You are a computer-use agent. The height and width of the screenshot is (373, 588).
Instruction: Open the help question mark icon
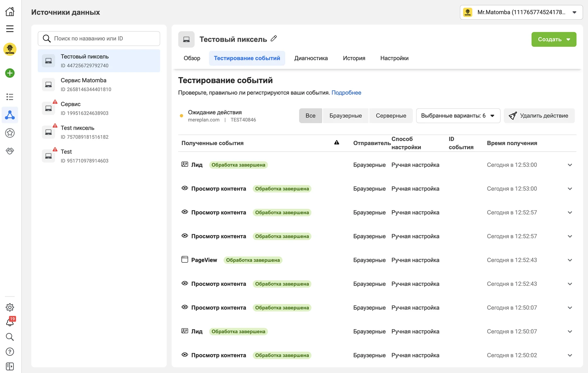point(10,352)
